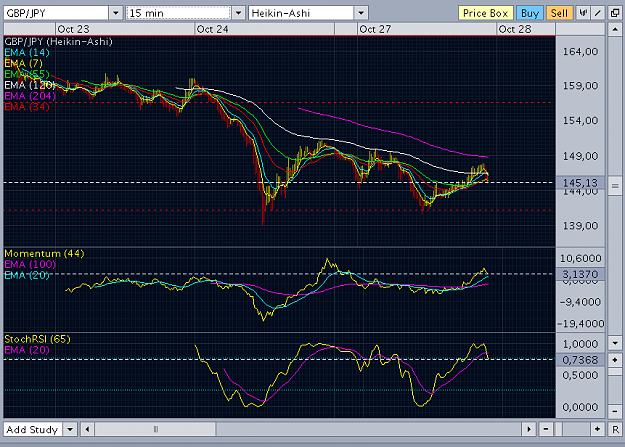Screen dimensions: 625x447
Task: Click the horizontal zoom slider handle
Action: [559, 429]
